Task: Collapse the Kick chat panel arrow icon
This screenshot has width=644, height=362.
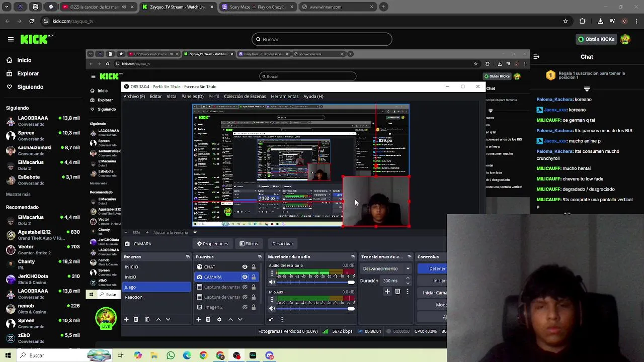Action: [536, 57]
